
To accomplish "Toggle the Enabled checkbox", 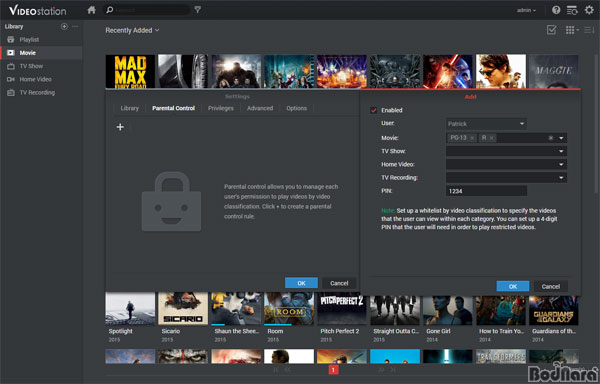I will tap(373, 110).
